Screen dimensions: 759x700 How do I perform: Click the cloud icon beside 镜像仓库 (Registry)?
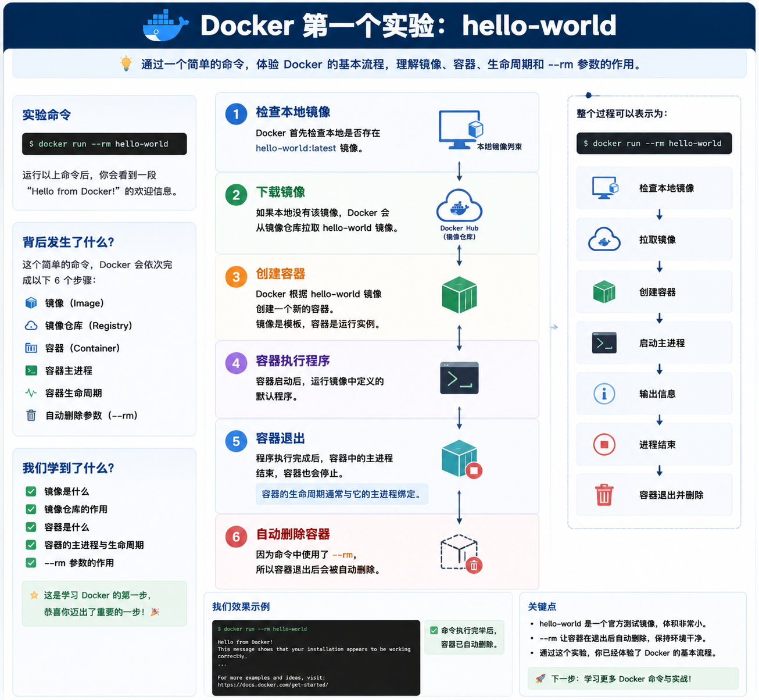pos(31,326)
